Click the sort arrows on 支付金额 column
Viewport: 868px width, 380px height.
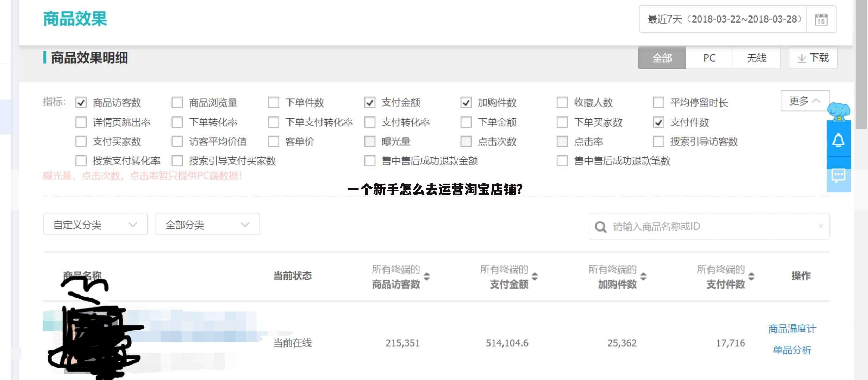534,277
